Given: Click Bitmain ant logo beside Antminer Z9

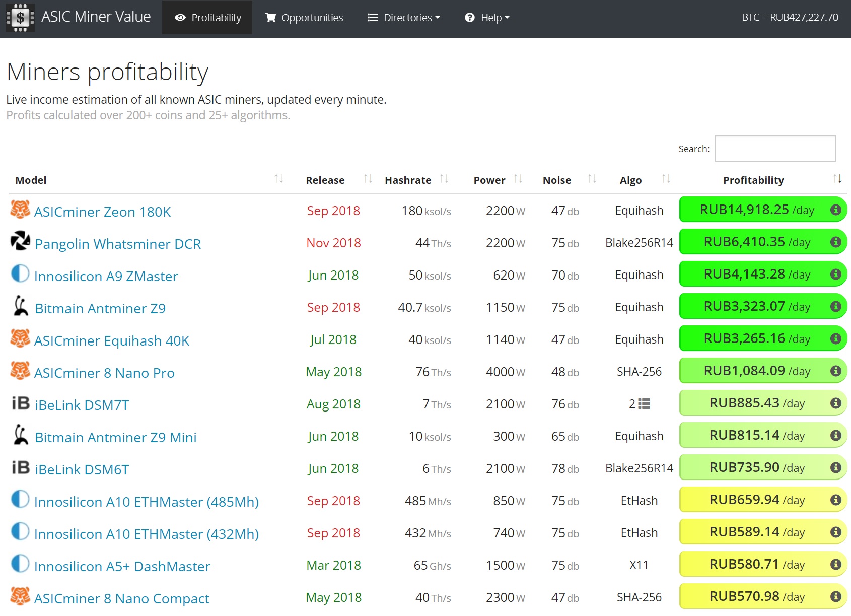Looking at the screenshot, I should coord(21,306).
